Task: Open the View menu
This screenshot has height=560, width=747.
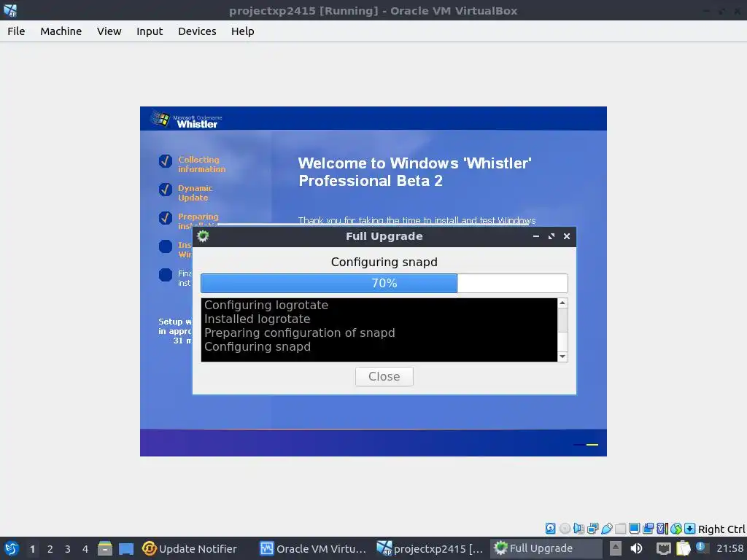Action: (x=109, y=31)
